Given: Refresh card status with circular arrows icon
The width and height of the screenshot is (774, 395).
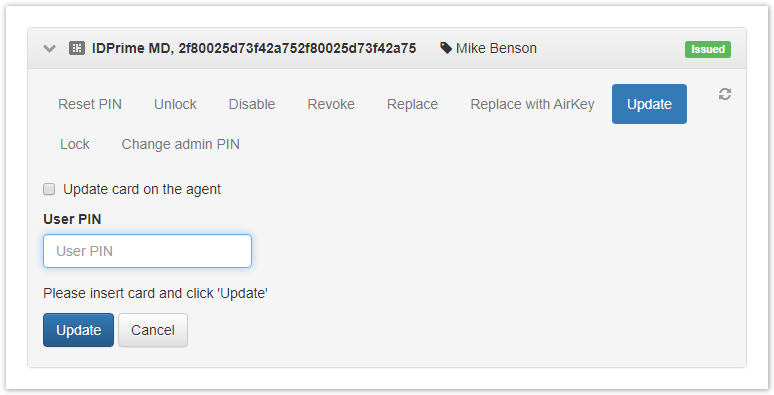Looking at the screenshot, I should [x=725, y=94].
